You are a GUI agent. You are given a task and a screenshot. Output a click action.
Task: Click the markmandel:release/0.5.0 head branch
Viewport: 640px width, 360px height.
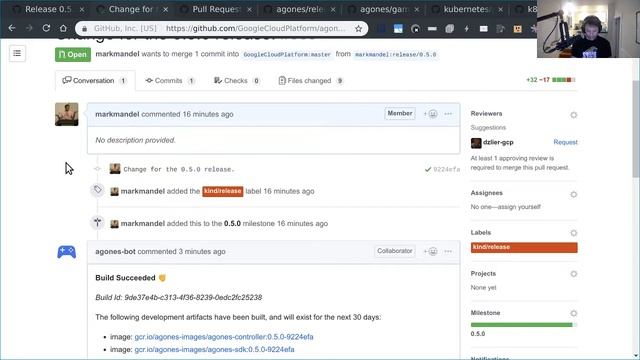396,54
